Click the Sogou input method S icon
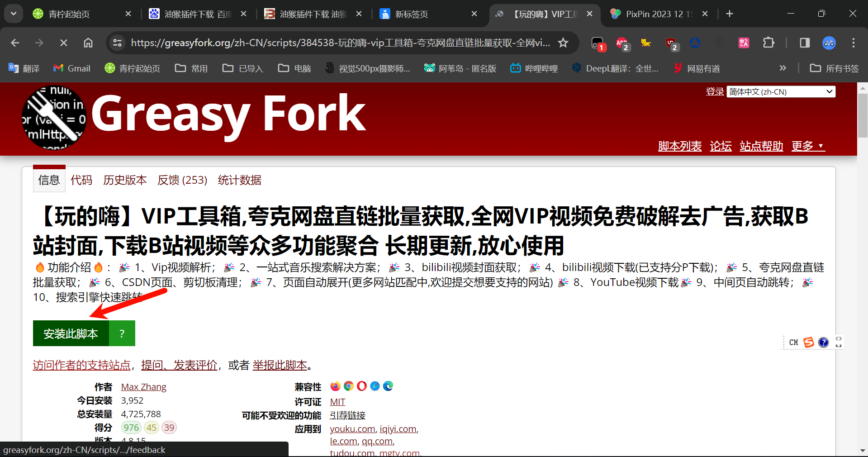The image size is (868, 457). tap(809, 342)
